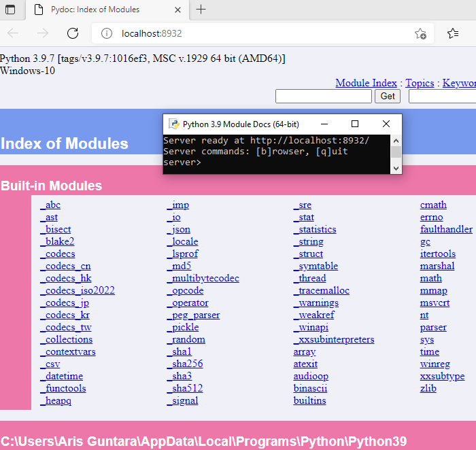
Task: Open the _imp module link
Action: click(178, 205)
